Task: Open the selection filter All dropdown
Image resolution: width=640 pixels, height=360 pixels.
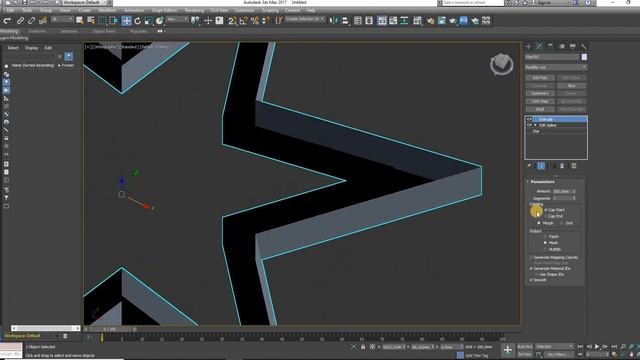Action: [x=62, y=20]
